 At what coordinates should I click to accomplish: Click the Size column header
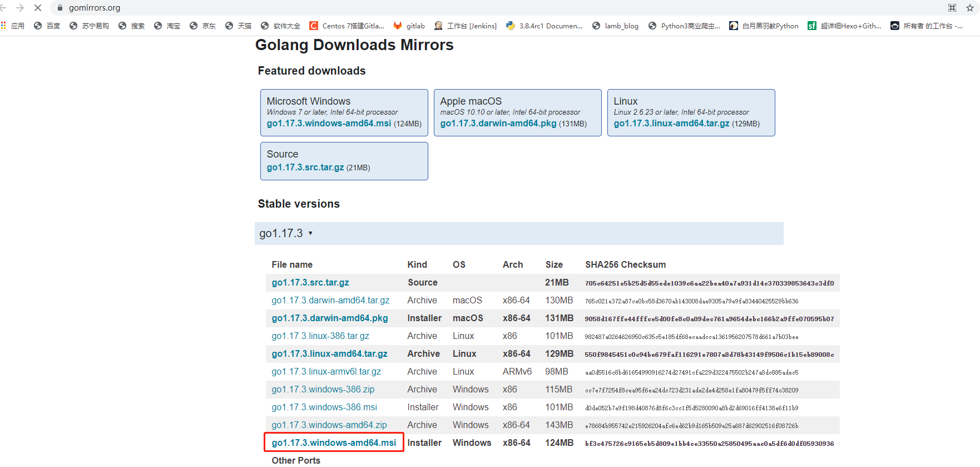(x=554, y=265)
